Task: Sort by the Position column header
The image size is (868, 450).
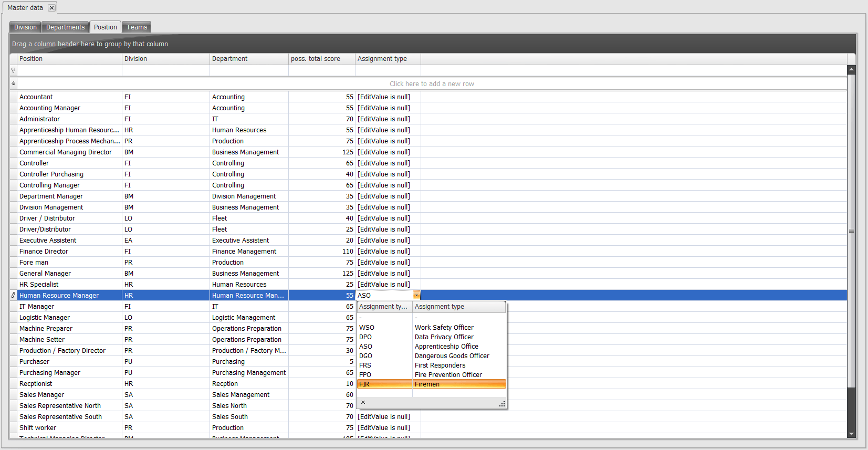Action: pyautogui.click(x=69, y=59)
